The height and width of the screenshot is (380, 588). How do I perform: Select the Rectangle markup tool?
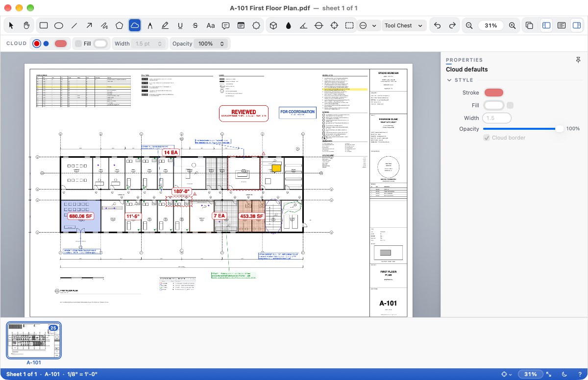pos(43,25)
